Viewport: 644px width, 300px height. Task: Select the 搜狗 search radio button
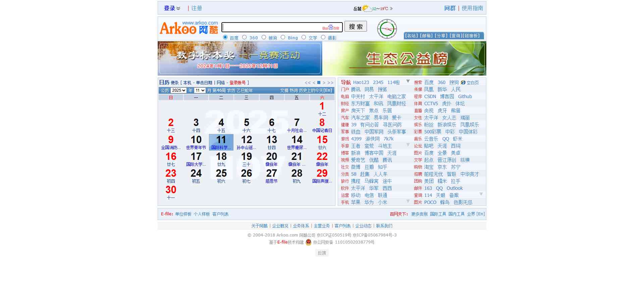[264, 37]
